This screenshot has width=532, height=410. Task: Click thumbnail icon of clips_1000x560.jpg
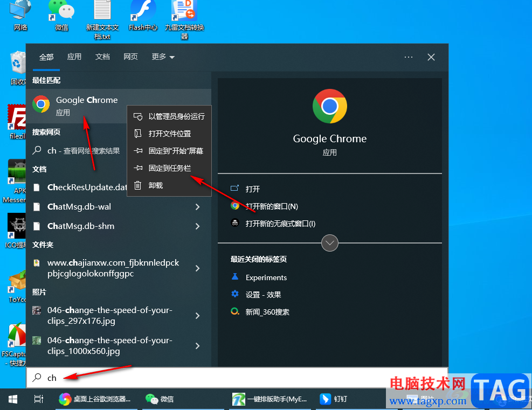coord(37,340)
